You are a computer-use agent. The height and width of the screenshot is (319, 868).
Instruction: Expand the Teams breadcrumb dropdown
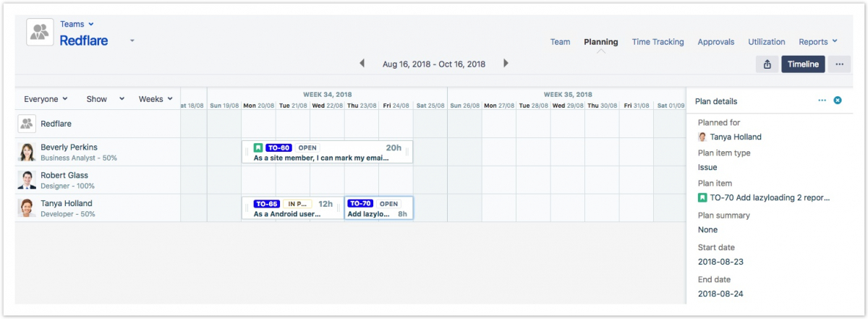pyautogui.click(x=77, y=25)
